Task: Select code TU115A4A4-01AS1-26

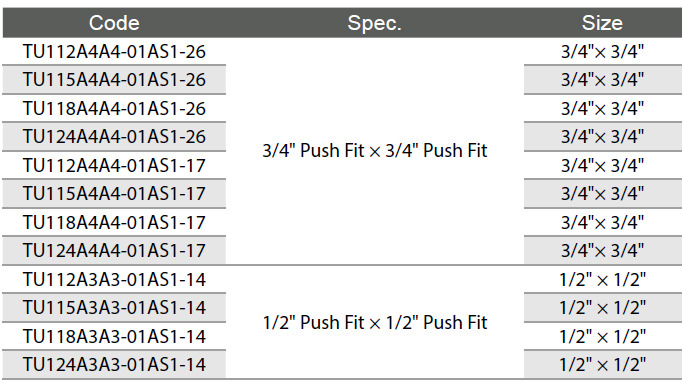Action: pyautogui.click(x=114, y=80)
